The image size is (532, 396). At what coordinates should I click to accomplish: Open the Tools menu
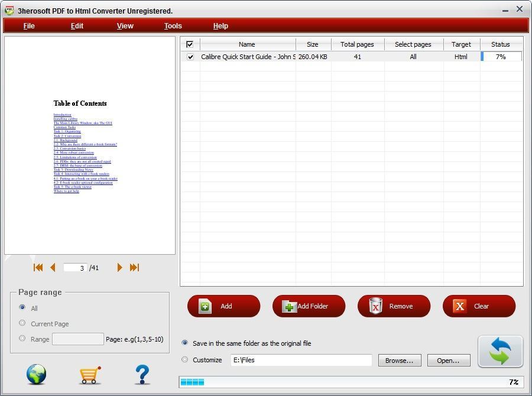click(173, 26)
